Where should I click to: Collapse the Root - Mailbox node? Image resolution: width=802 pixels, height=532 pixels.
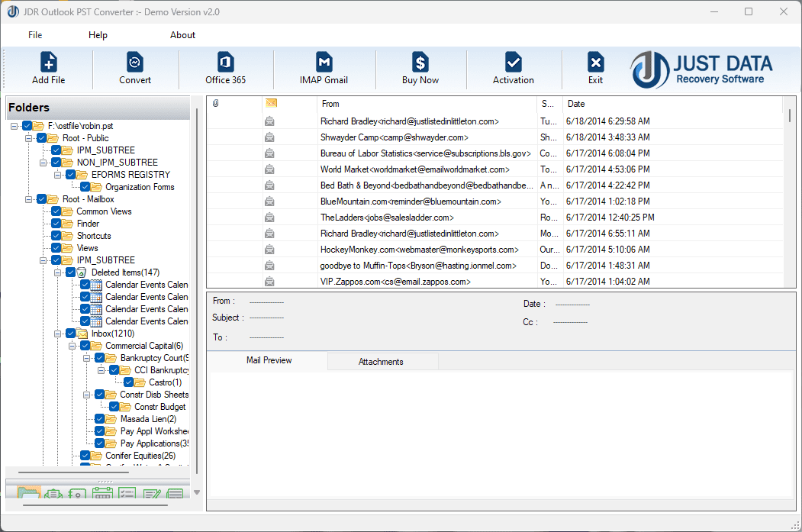point(27,198)
